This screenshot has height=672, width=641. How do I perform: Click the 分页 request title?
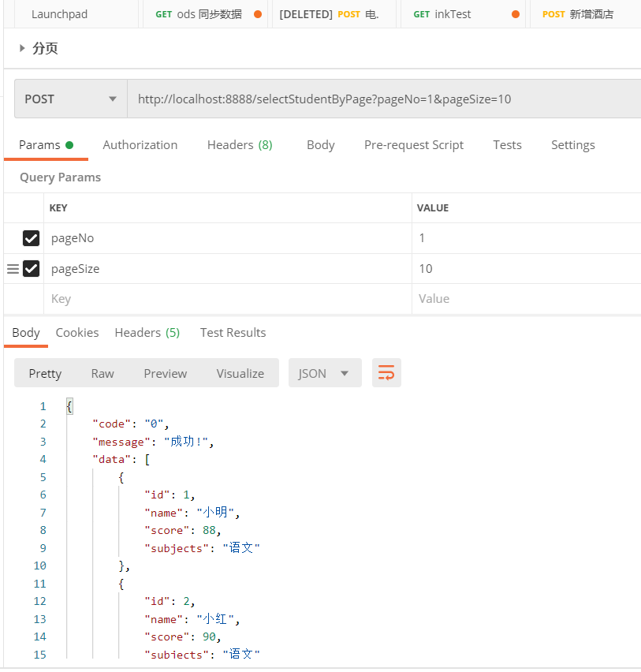[x=46, y=48]
